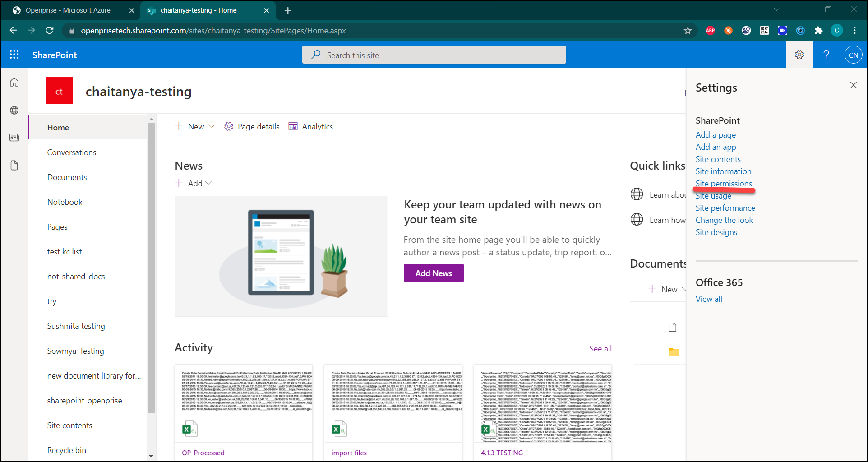This screenshot has width=868, height=462.
Task: Open Analytics chart icon
Action: [293, 126]
